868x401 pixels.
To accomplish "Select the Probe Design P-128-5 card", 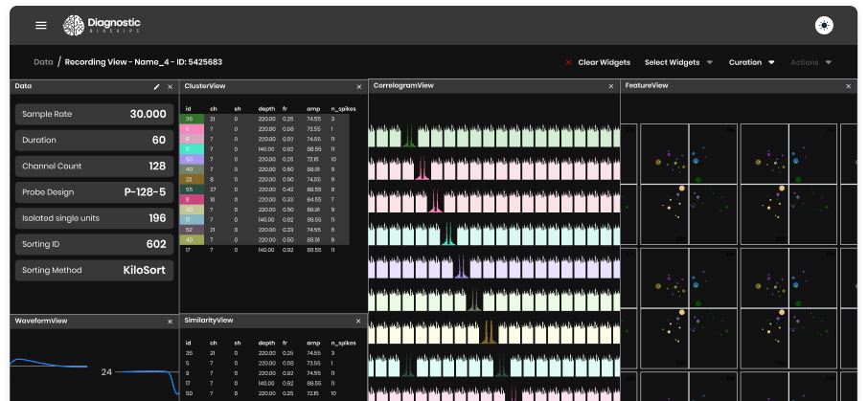I will 94,192.
